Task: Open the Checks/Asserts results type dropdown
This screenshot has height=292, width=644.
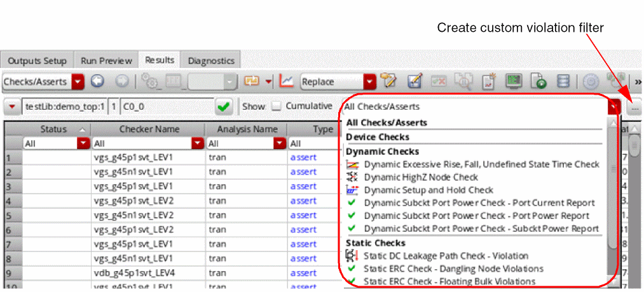Action: tap(78, 81)
